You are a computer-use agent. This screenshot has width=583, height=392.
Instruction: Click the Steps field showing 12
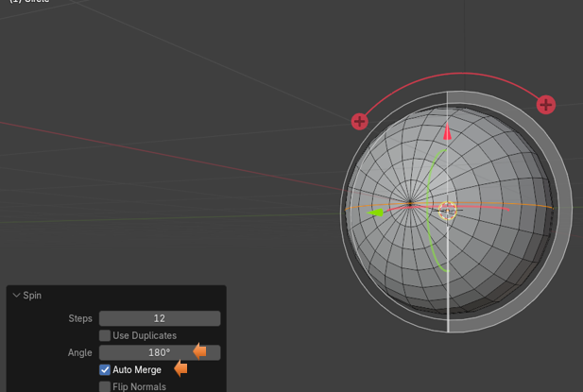point(159,318)
